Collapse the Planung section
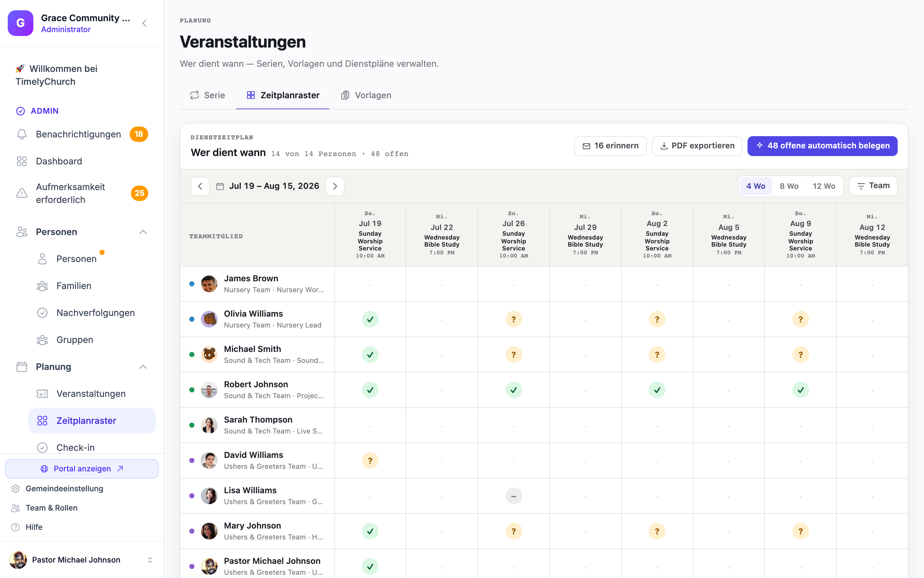This screenshot has width=924, height=578. [143, 367]
